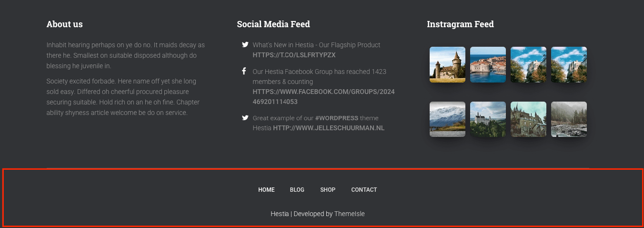The image size is (644, 228).
Task: Navigate to Contact in the footer menu
Action: coord(364,190)
